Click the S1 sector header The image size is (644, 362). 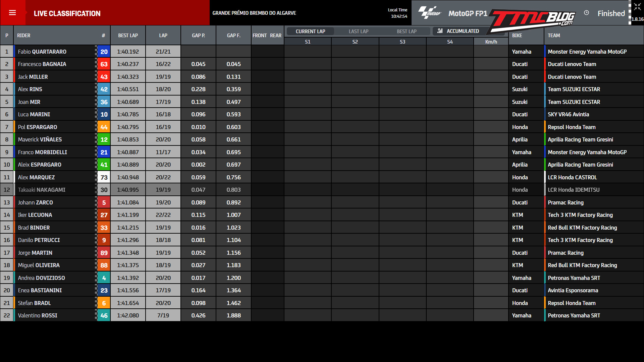tap(308, 42)
